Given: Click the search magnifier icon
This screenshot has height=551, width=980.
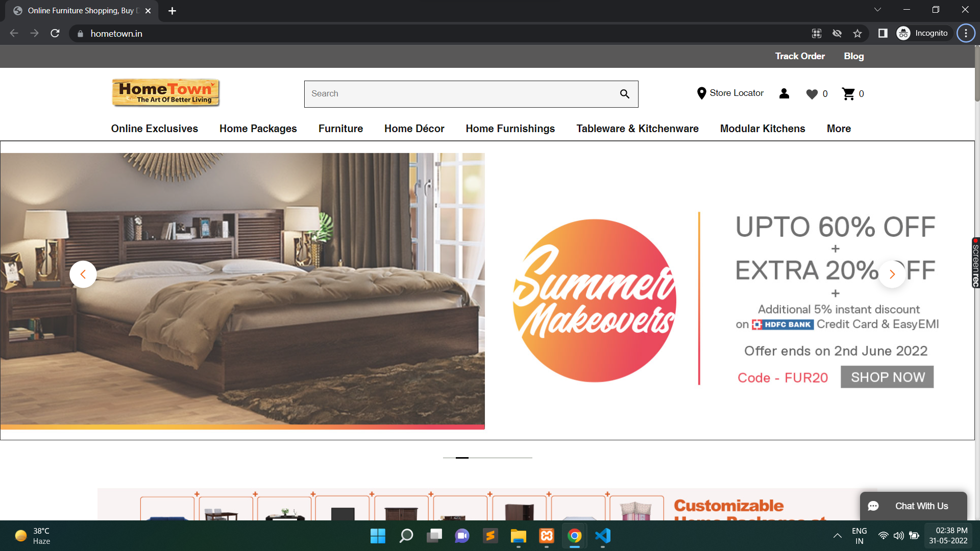Looking at the screenshot, I should coord(625,94).
